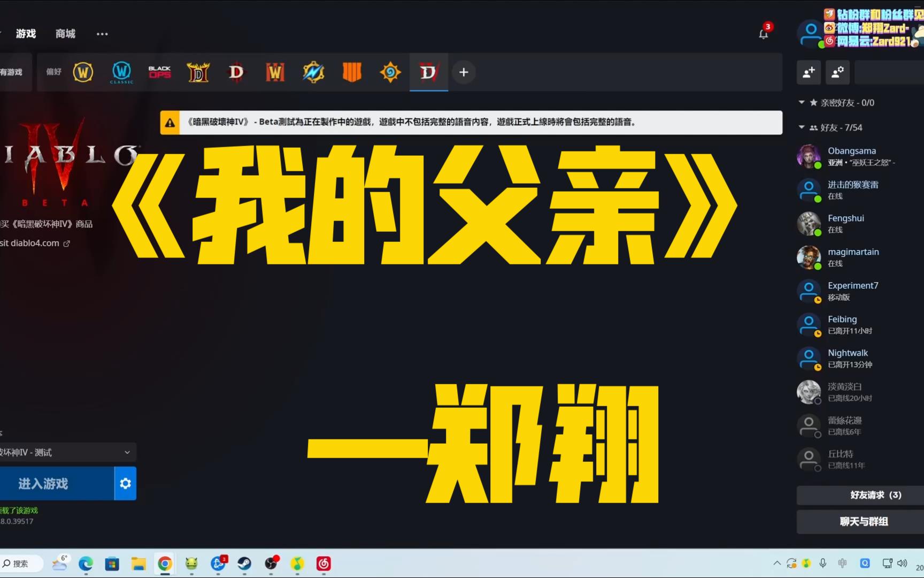Add a game with the plus button
924x578 pixels.
(x=464, y=72)
